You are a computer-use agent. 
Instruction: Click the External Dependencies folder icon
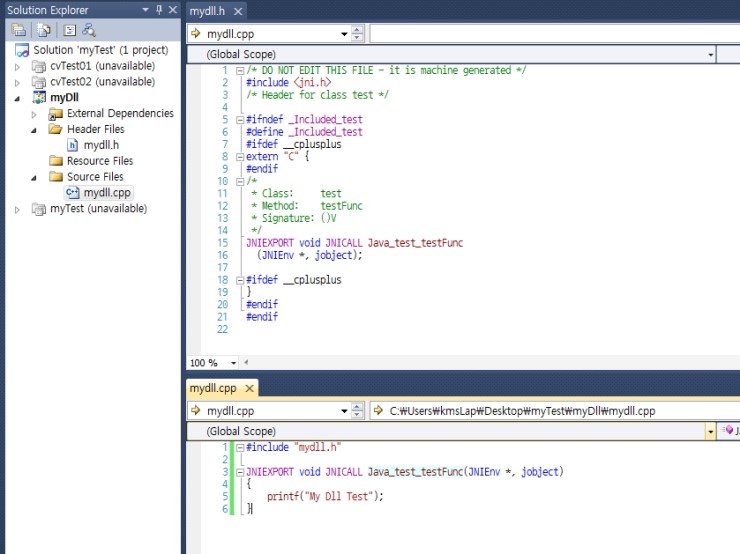pos(56,114)
